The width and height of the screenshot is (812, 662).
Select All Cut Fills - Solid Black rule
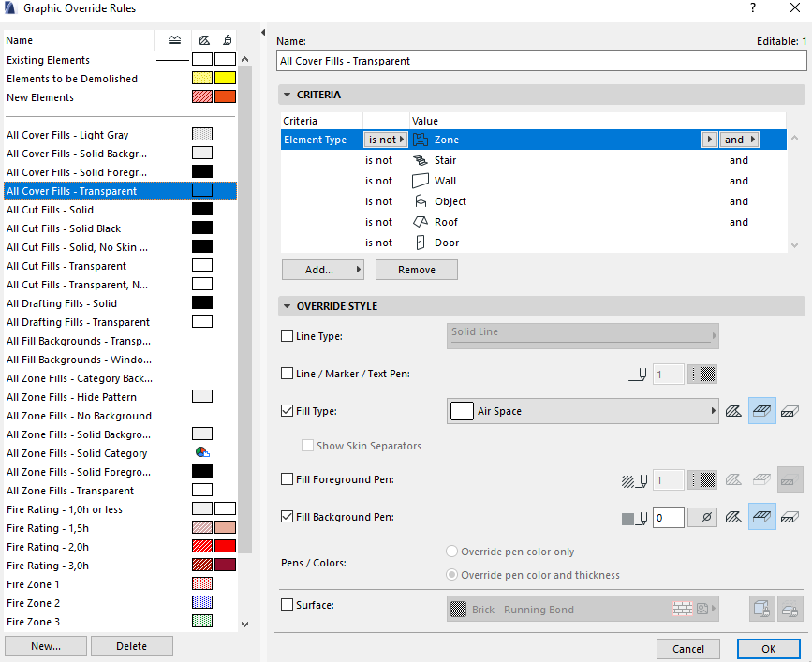(x=120, y=228)
